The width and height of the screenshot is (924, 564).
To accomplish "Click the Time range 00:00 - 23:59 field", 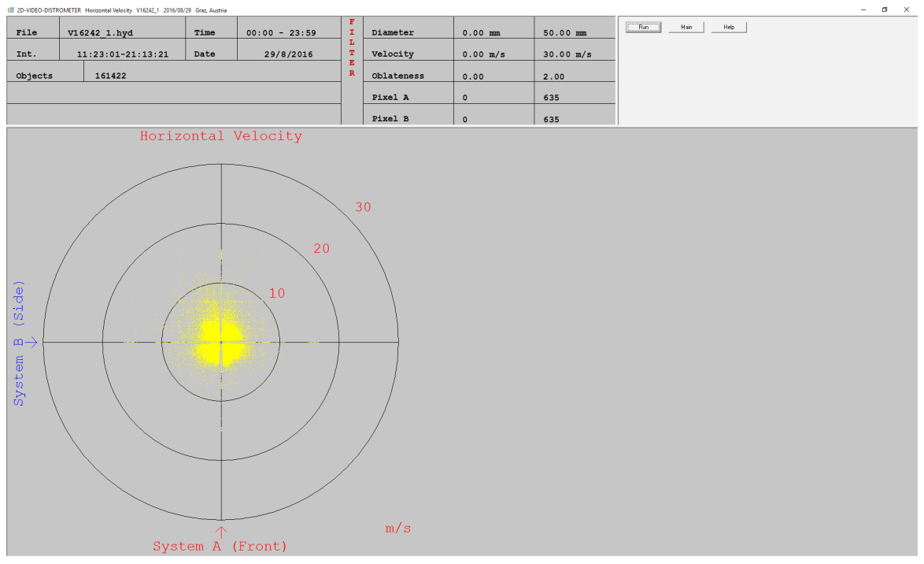I will point(281,33).
